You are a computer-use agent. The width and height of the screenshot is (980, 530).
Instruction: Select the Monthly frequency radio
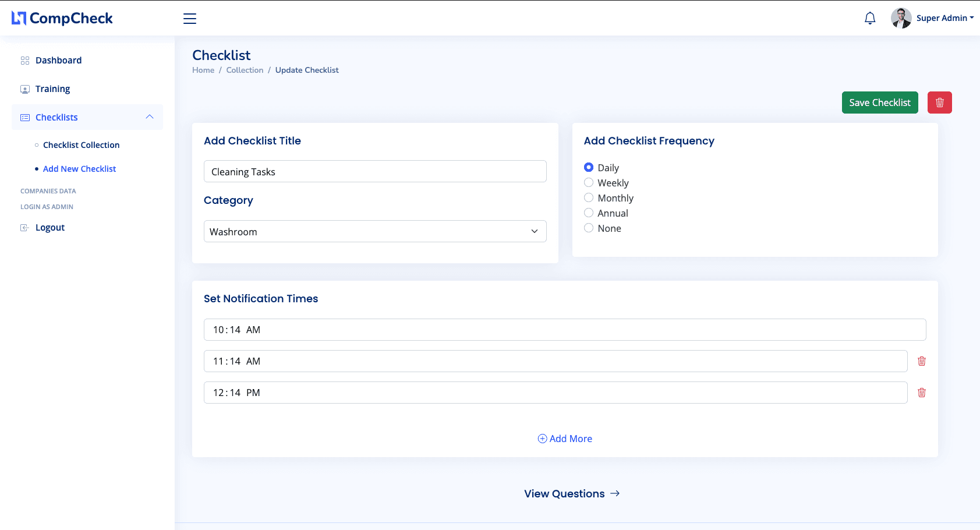coord(589,197)
